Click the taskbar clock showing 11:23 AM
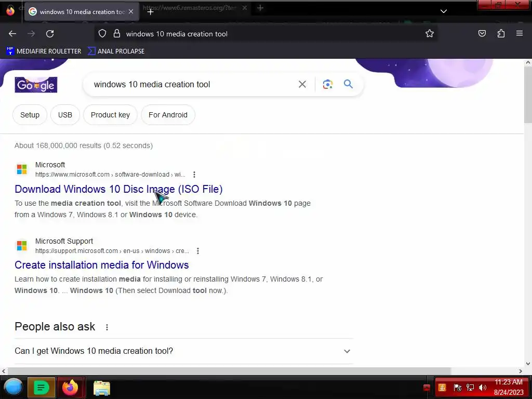The image size is (532, 399). (x=509, y=387)
